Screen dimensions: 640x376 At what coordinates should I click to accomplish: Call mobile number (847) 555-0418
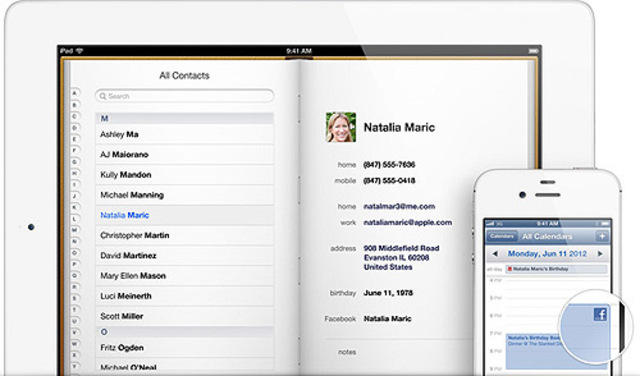click(x=389, y=180)
